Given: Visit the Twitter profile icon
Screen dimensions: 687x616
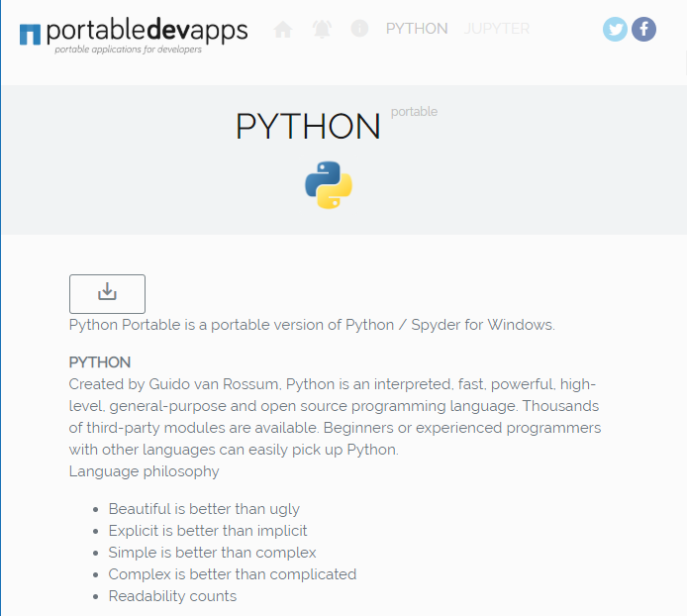Looking at the screenshot, I should [615, 30].
